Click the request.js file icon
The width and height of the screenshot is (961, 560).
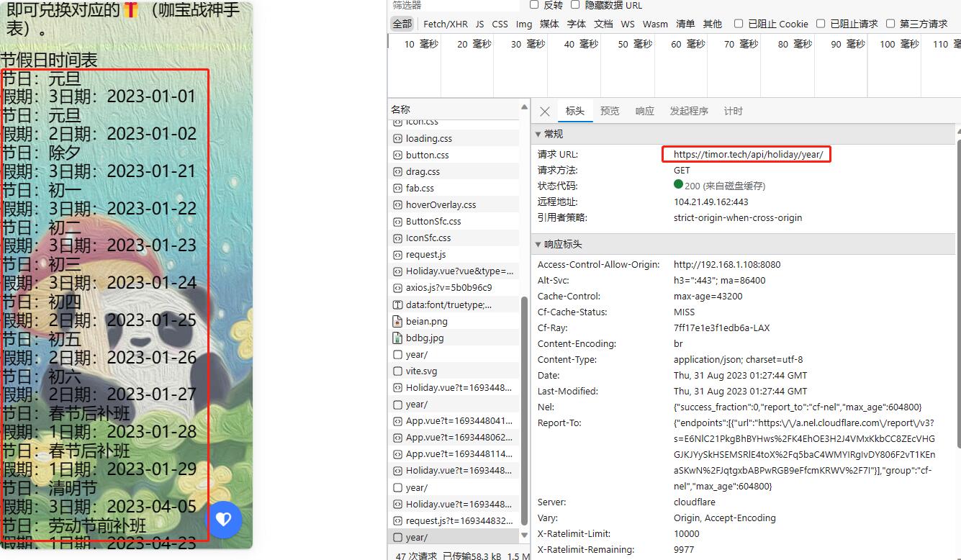point(397,254)
